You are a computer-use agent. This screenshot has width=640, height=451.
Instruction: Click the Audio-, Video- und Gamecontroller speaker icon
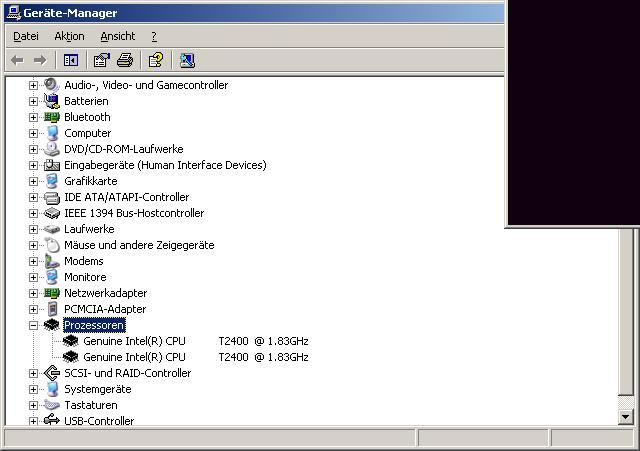tap(52, 85)
